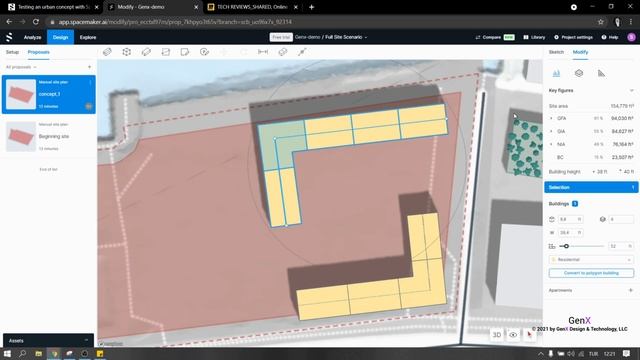Viewport: 640px width, 360px height.
Task: Open the bar chart statistics view
Action: (556, 73)
